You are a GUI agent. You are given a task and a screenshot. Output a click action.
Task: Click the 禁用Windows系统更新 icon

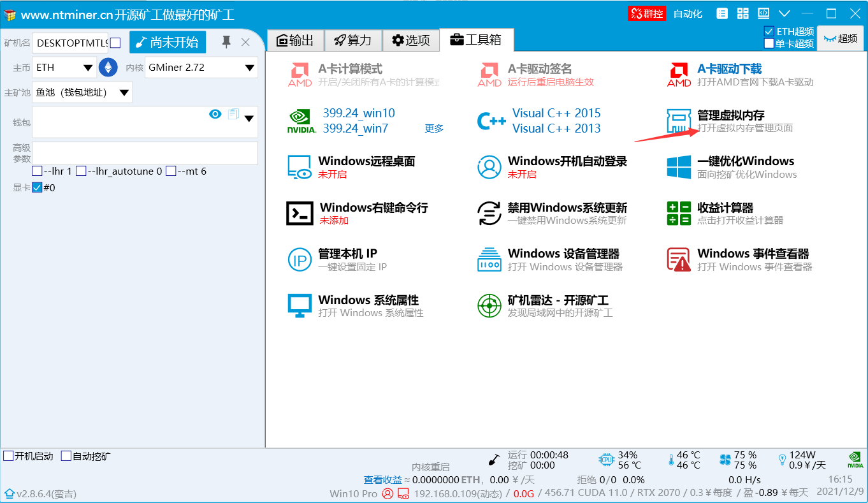pyautogui.click(x=489, y=213)
